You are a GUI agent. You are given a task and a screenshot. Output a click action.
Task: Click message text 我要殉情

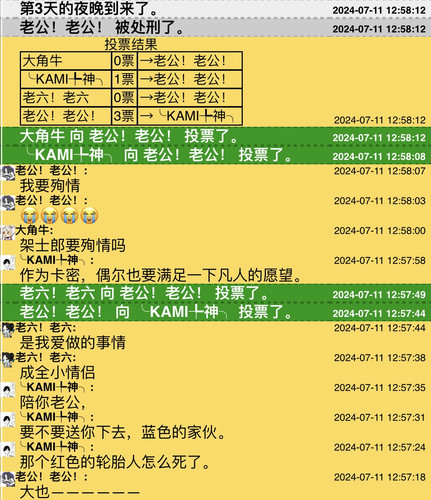click(50, 186)
